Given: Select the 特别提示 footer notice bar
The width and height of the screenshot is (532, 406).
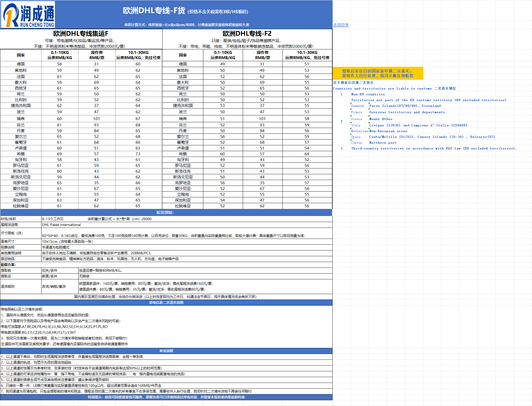Looking at the screenshot, I should click(166, 397).
